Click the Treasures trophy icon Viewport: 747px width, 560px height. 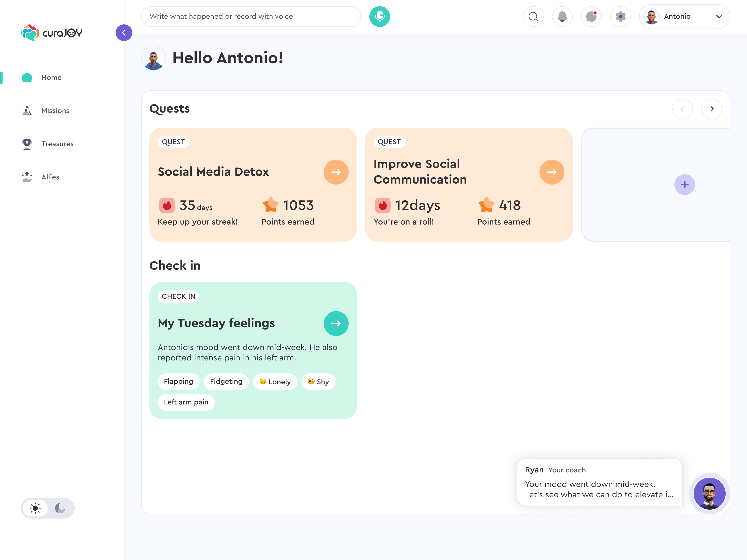(x=27, y=144)
